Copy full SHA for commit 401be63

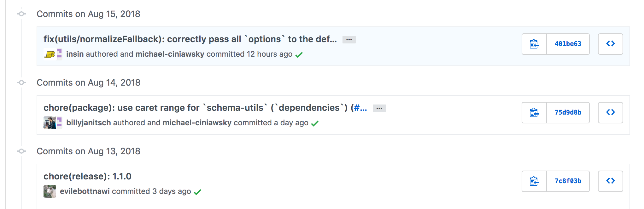coord(534,44)
